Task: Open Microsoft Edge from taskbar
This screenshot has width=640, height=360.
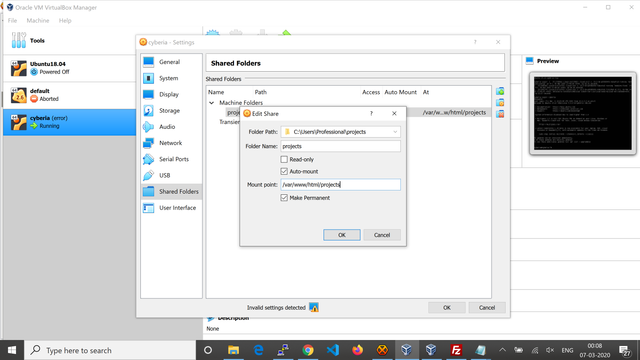Action: point(258,350)
